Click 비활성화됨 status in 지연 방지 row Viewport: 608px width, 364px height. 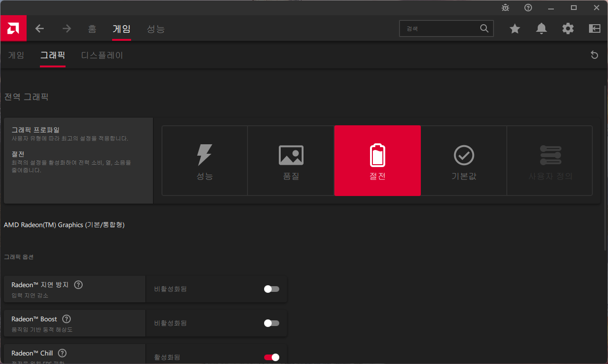coord(171,289)
